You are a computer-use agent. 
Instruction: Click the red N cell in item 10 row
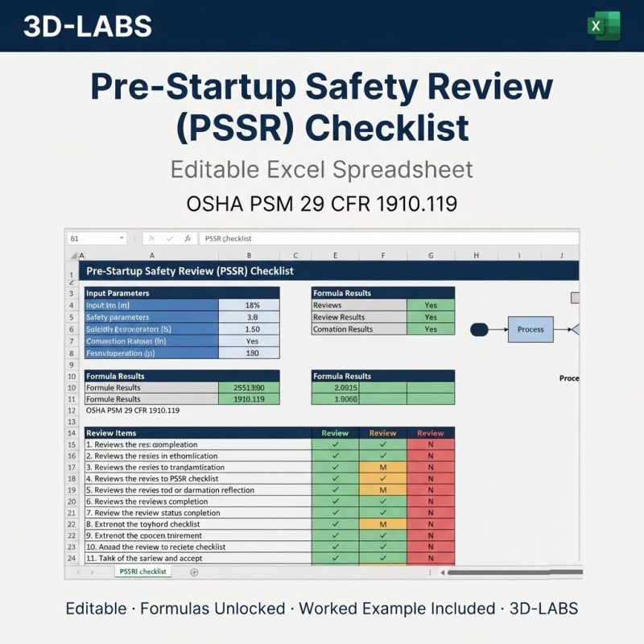[x=431, y=547]
